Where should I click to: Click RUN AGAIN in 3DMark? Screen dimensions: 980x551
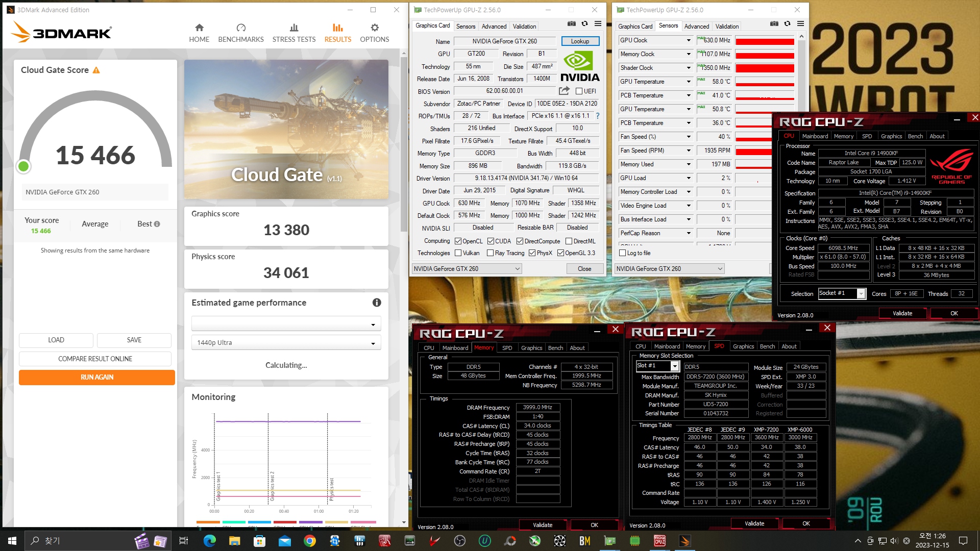(97, 377)
